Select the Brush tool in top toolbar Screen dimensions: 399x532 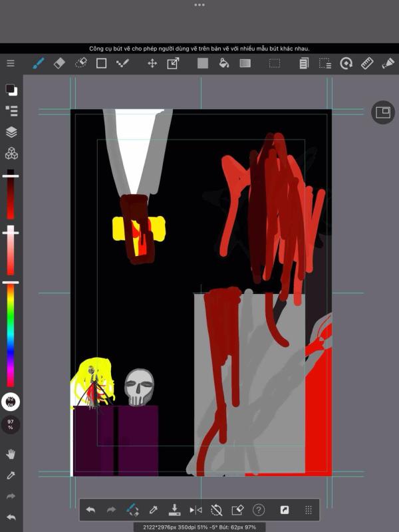click(39, 63)
